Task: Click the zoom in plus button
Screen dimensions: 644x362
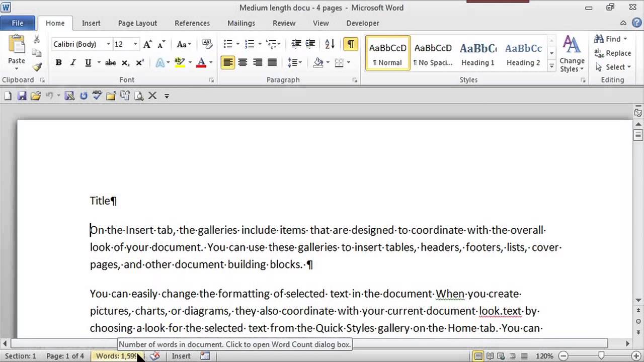Action: (x=637, y=356)
